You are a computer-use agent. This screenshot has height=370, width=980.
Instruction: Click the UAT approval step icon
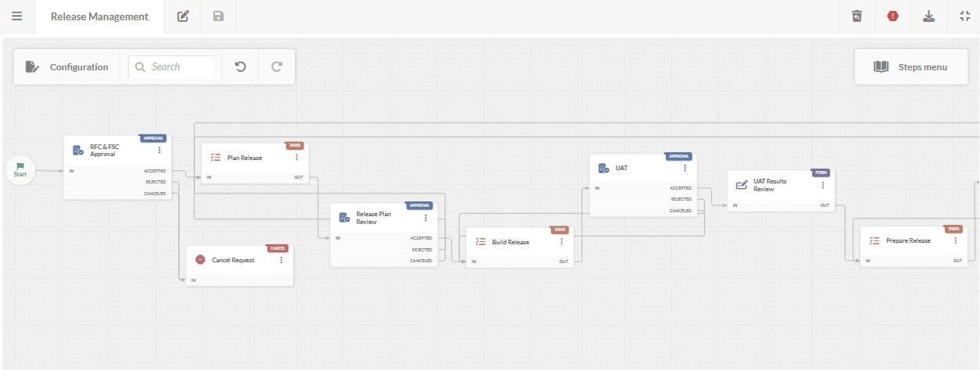tap(604, 168)
